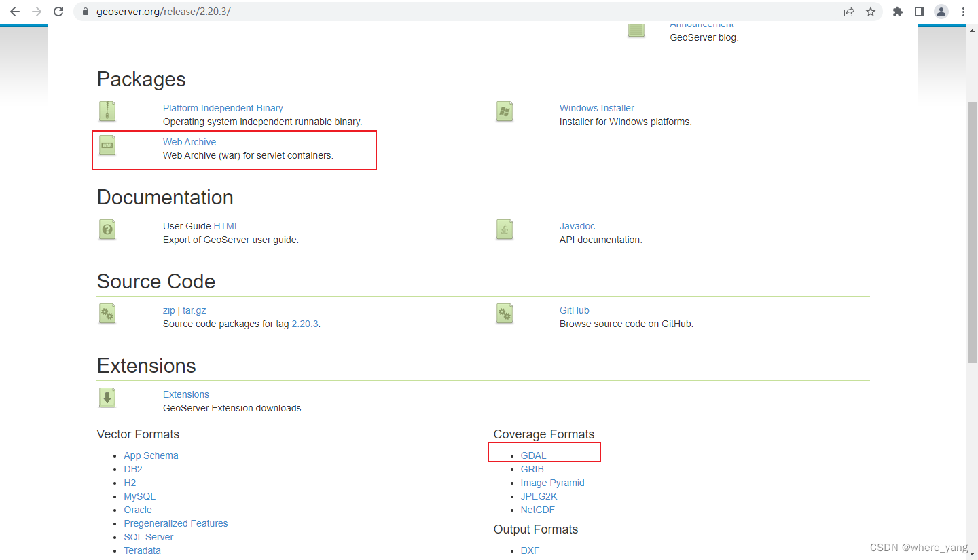Image resolution: width=978 pixels, height=560 pixels.
Task: Click the GitHub gears icon
Action: tap(504, 313)
